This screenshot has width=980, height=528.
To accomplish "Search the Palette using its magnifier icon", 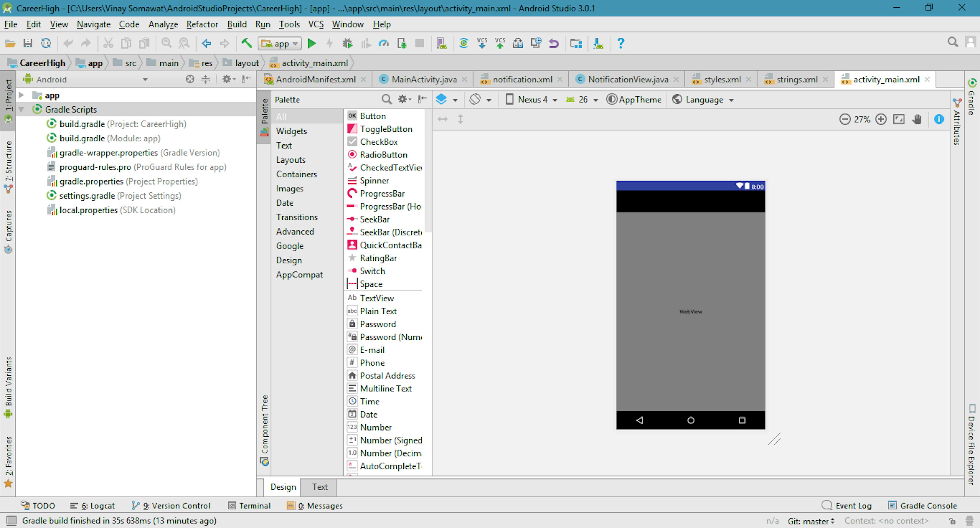I will [x=387, y=99].
